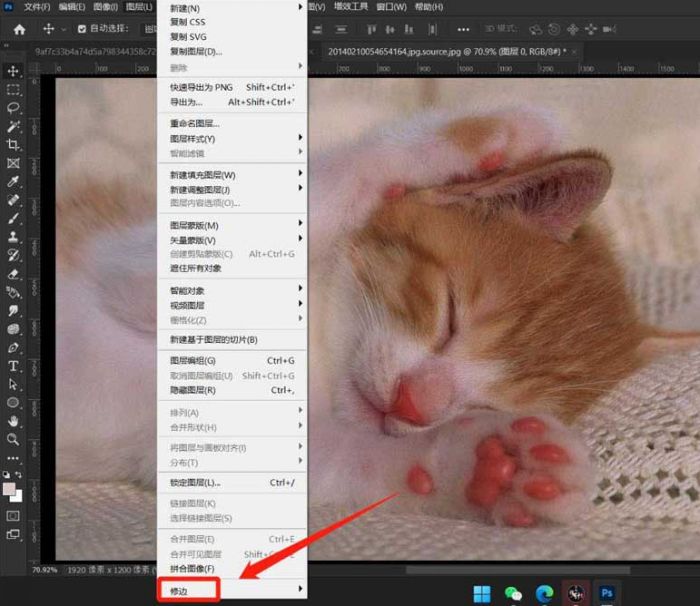Select the Lasso tool
This screenshot has height=606, width=700.
[x=14, y=107]
